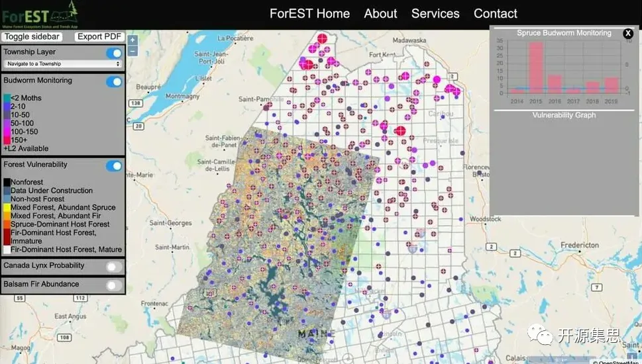
Task: Click the Saint-Georges map label
Action: coord(170,223)
